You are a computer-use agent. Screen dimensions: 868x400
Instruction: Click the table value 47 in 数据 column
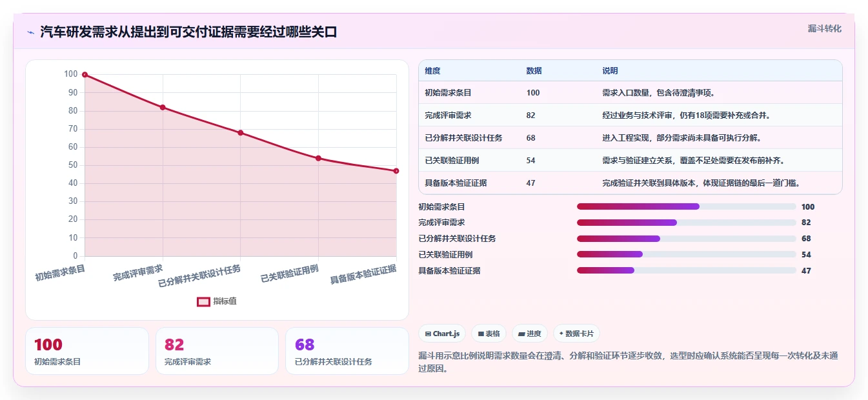coord(530,183)
